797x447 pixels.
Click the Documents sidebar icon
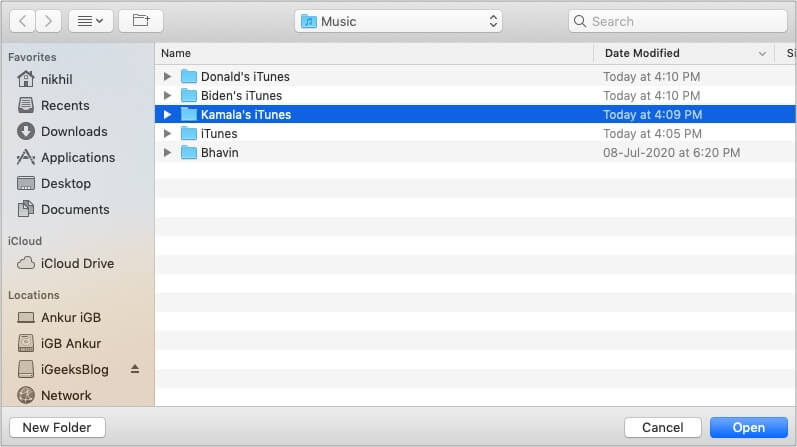click(26, 209)
